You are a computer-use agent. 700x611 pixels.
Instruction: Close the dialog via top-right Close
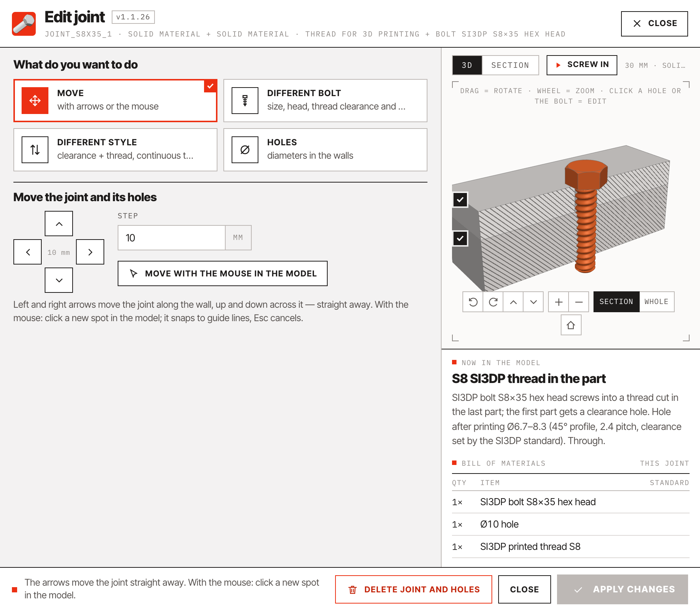(x=654, y=23)
